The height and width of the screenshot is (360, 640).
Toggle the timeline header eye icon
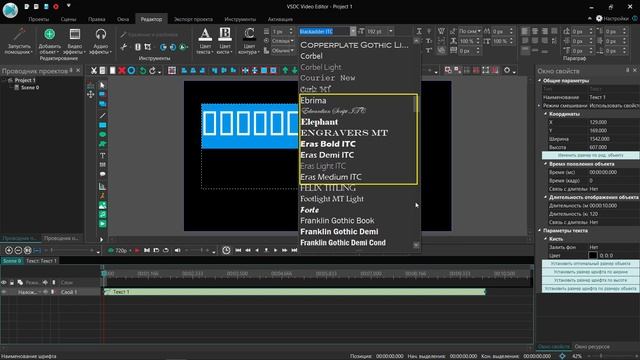pyautogui.click(x=4, y=282)
